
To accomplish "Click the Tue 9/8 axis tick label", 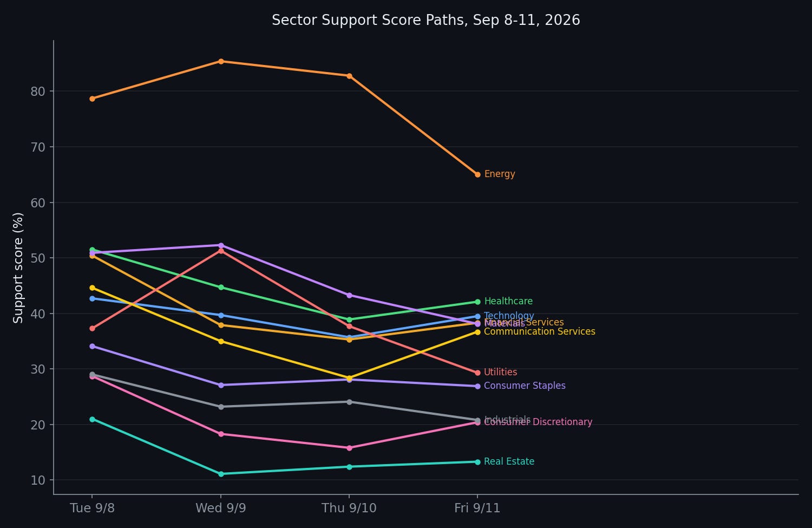I will 92,508.
